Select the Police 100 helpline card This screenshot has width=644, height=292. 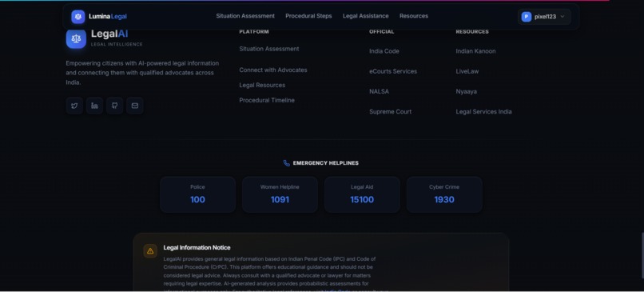(197, 194)
